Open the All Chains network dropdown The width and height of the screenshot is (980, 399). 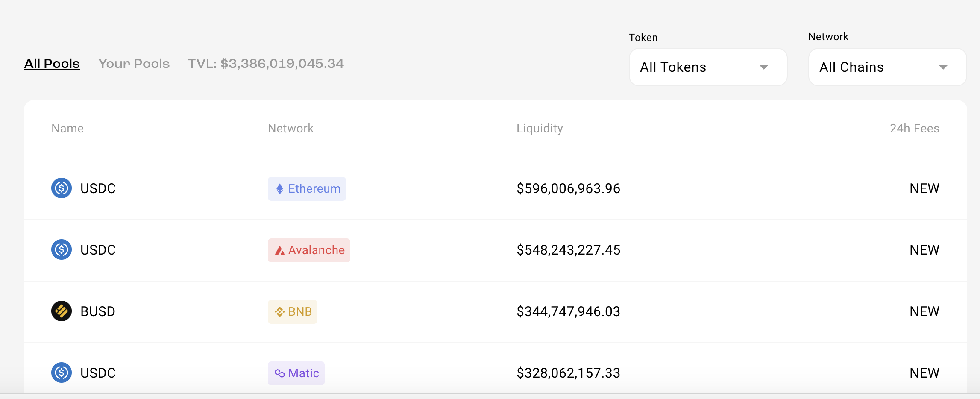[x=887, y=67]
